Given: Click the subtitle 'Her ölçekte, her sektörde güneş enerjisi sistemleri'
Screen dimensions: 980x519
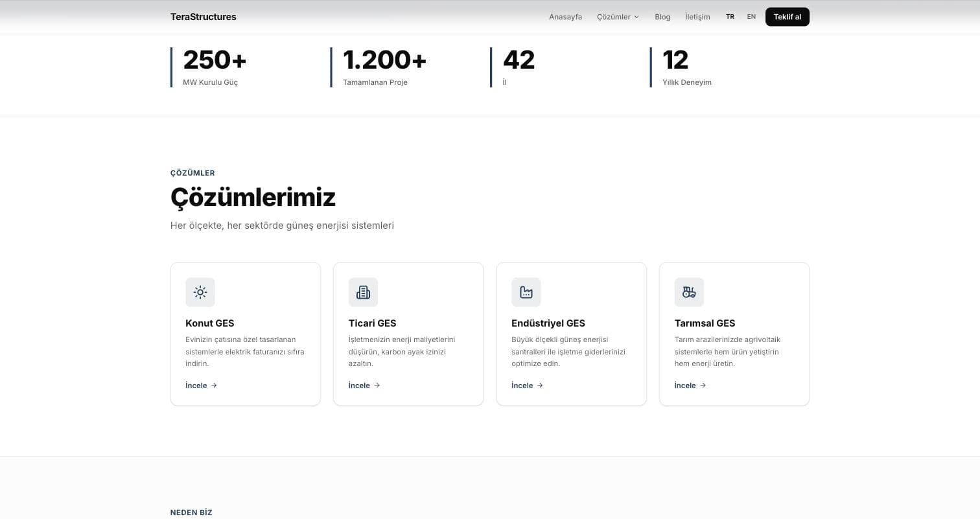Looking at the screenshot, I should pyautogui.click(x=282, y=225).
